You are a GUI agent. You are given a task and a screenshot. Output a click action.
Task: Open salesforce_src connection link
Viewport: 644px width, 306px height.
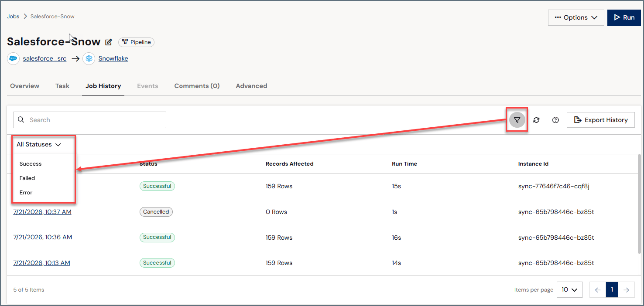point(45,58)
